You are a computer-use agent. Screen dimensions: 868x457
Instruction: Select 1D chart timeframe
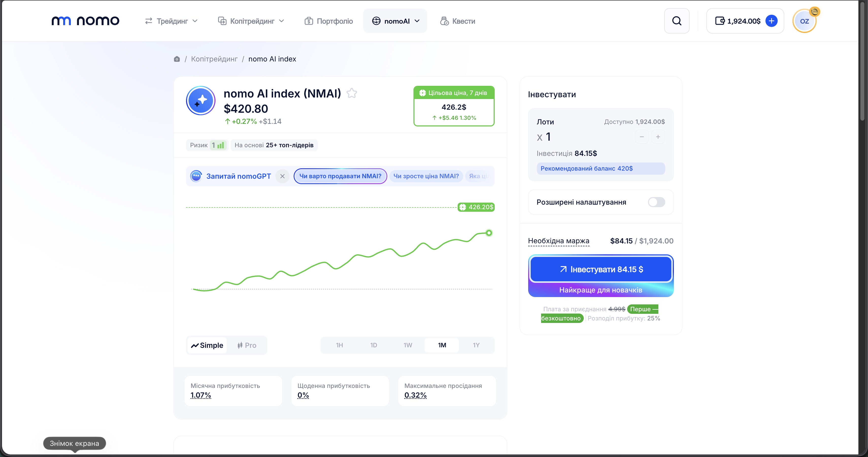[373, 345]
